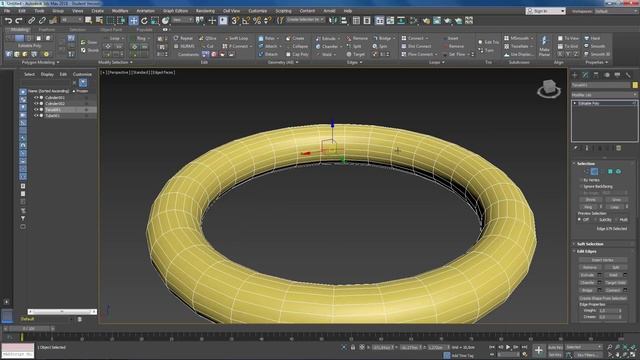
Task: Toggle the Percent Snap icon
Action: (257, 20)
